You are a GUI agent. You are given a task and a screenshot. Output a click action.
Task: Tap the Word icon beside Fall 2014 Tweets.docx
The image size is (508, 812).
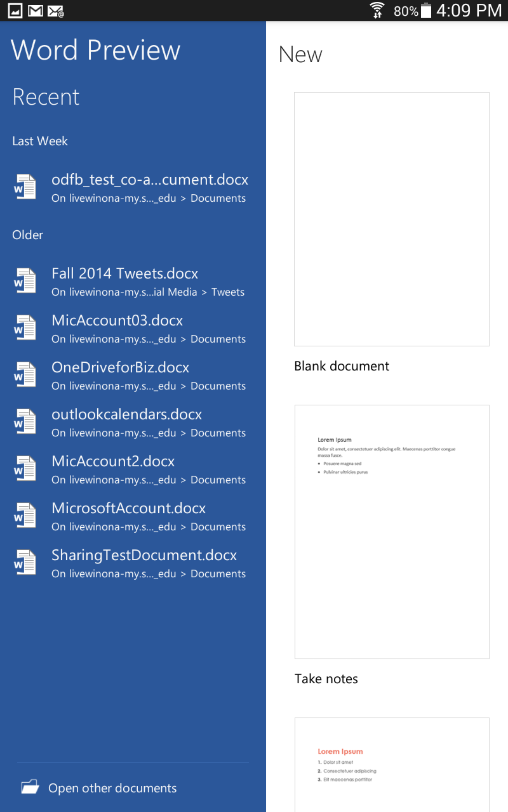click(x=25, y=281)
